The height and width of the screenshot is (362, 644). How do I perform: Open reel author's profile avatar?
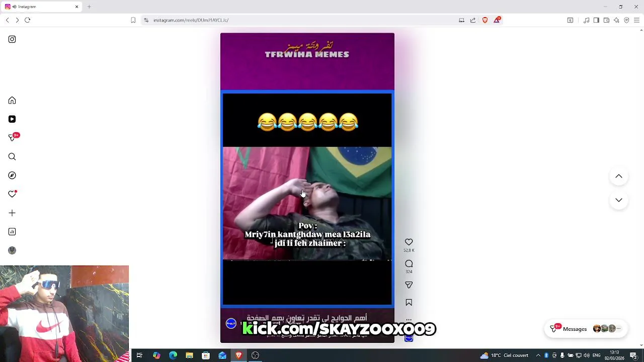[x=231, y=324]
